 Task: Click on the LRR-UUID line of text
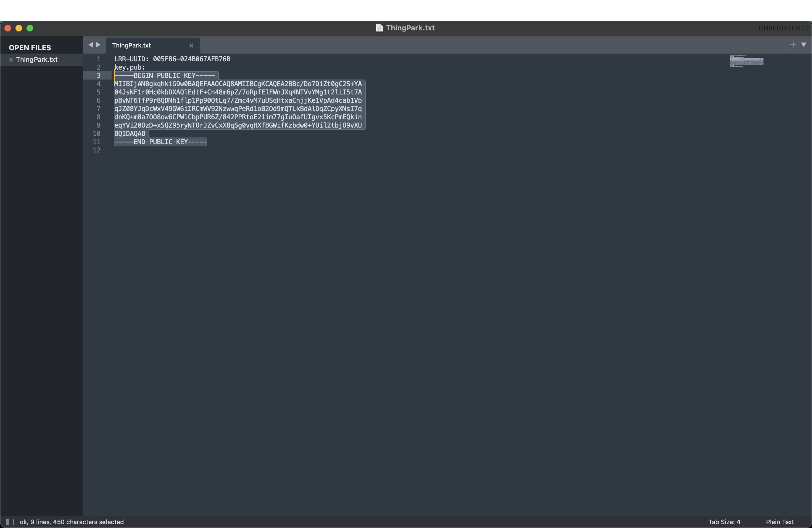point(172,59)
